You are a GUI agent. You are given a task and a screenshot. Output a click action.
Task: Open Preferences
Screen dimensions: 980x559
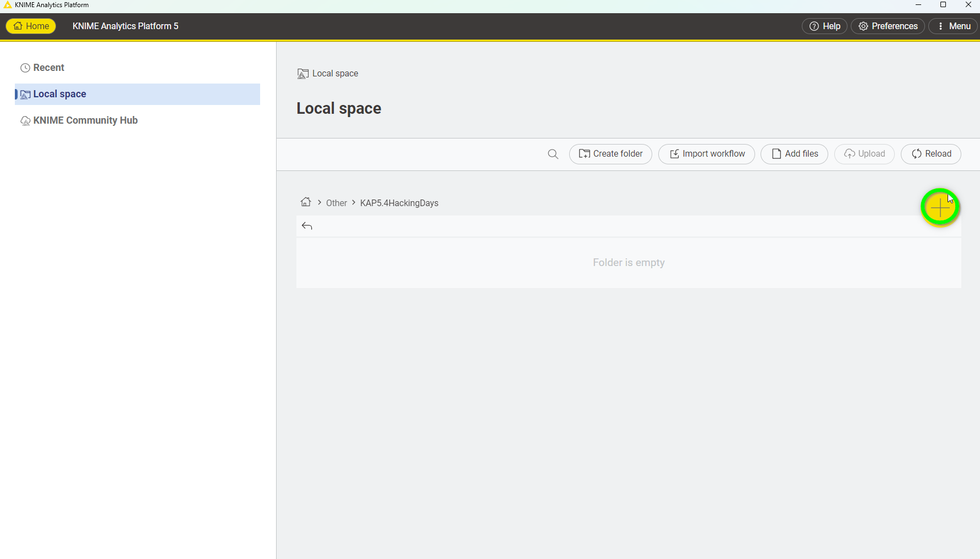(888, 26)
